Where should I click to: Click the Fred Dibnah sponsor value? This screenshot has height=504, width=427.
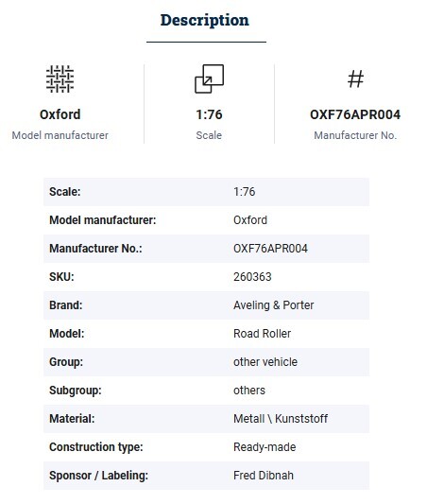coord(264,476)
